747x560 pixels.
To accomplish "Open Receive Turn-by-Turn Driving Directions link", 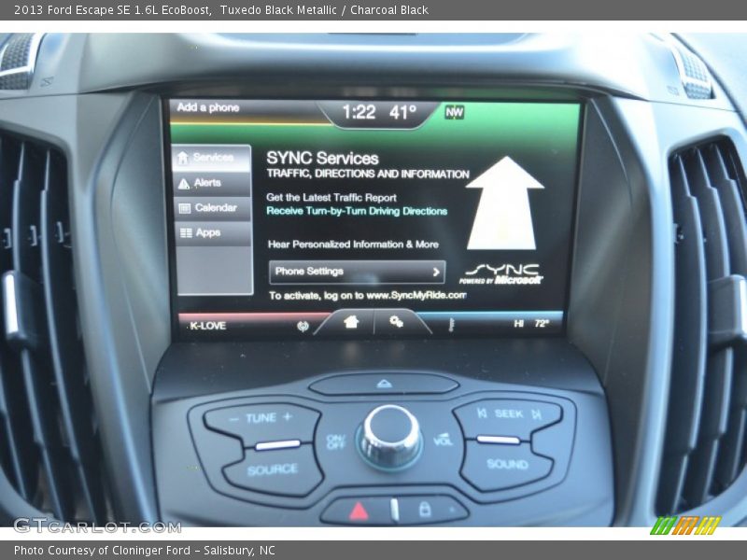I will pos(359,212).
